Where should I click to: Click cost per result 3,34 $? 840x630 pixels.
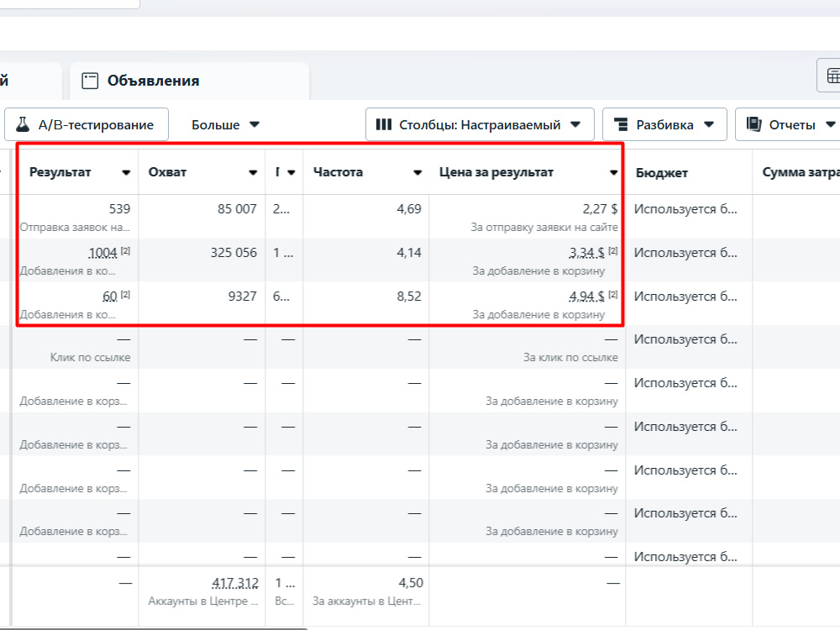586,253
